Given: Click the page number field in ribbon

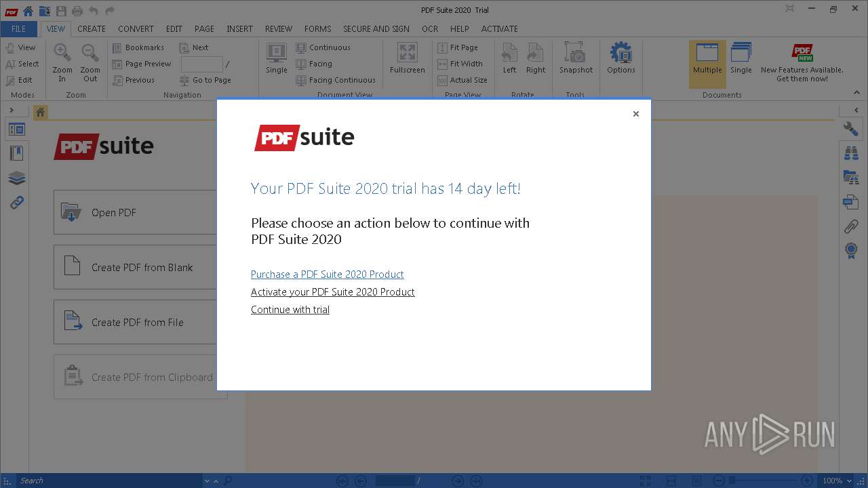Looking at the screenshot, I should click(x=202, y=64).
